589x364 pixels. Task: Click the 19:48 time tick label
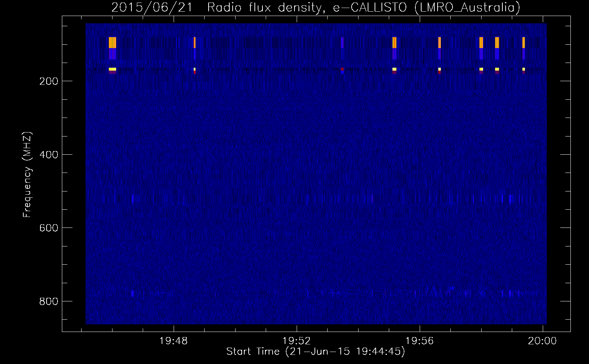pos(174,341)
